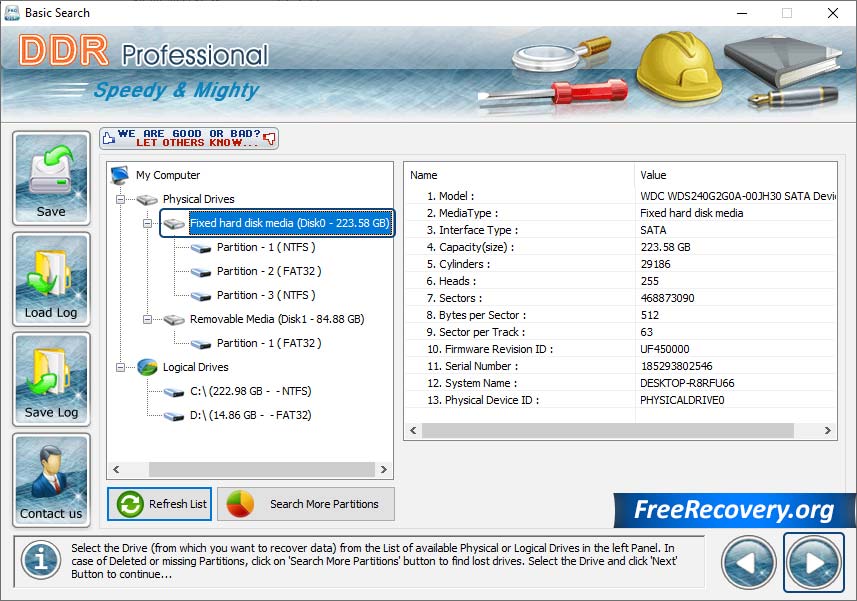Click the Sectors value 468873090
Screen dimensions: 857x601
(x=667, y=298)
